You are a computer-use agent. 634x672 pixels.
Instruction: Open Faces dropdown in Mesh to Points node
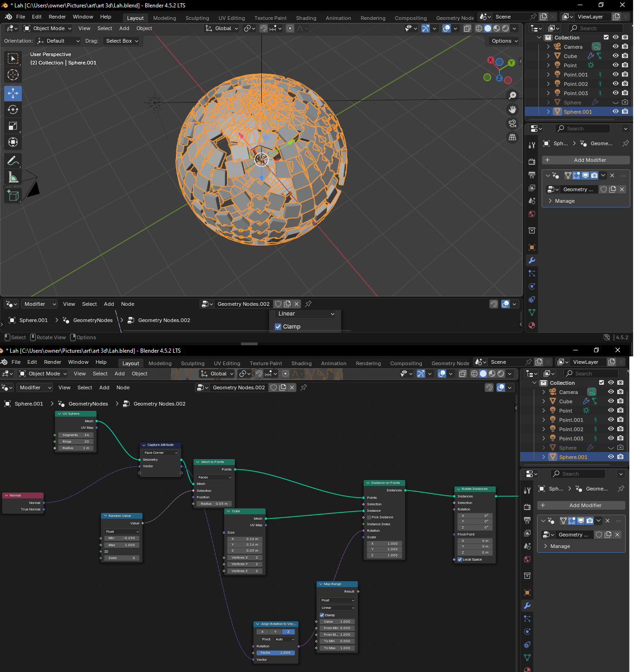coord(214,477)
